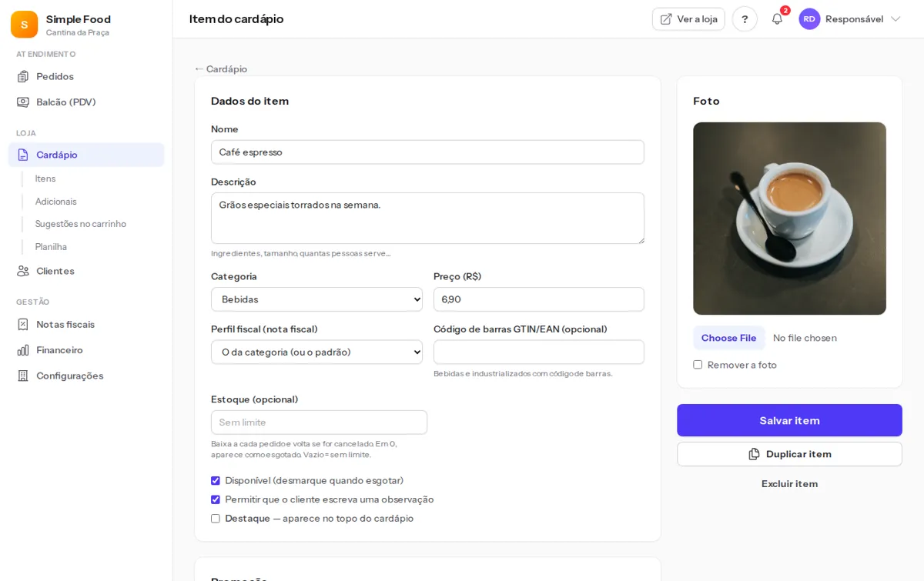The height and width of the screenshot is (581, 924).
Task: Click the espresso photo thumbnail
Action: pyautogui.click(x=789, y=219)
